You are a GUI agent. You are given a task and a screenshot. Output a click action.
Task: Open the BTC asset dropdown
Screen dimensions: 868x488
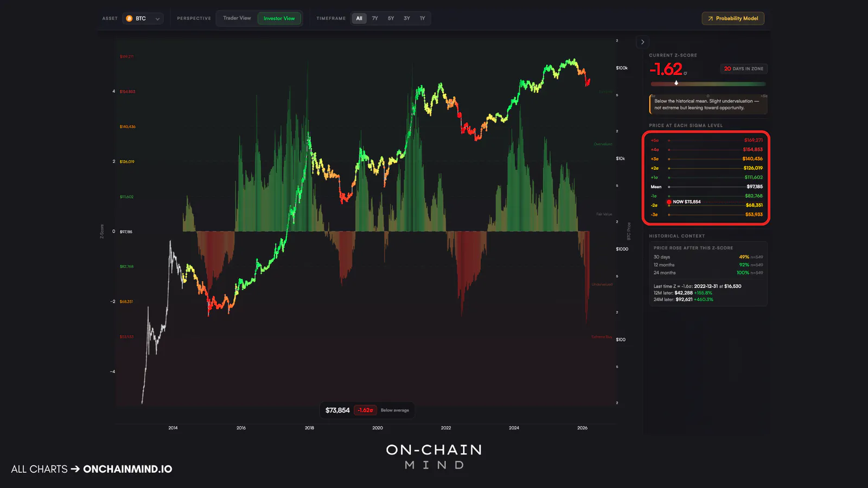tap(143, 18)
